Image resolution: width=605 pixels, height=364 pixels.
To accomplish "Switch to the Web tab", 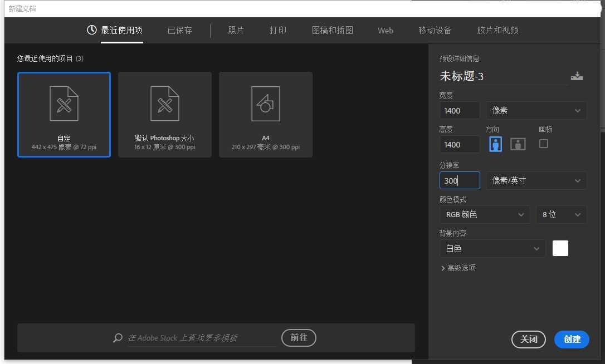I will click(385, 31).
